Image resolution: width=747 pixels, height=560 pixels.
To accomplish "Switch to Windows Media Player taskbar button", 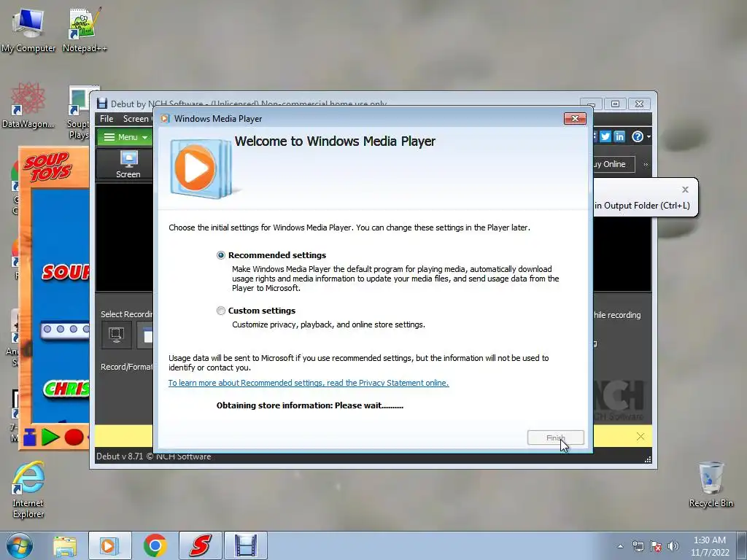I will [109, 545].
